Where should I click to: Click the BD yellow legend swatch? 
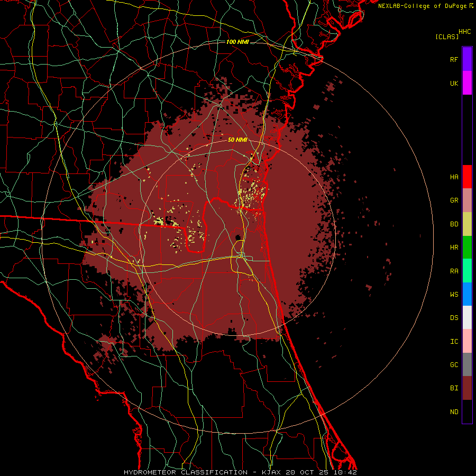pyautogui.click(x=467, y=224)
